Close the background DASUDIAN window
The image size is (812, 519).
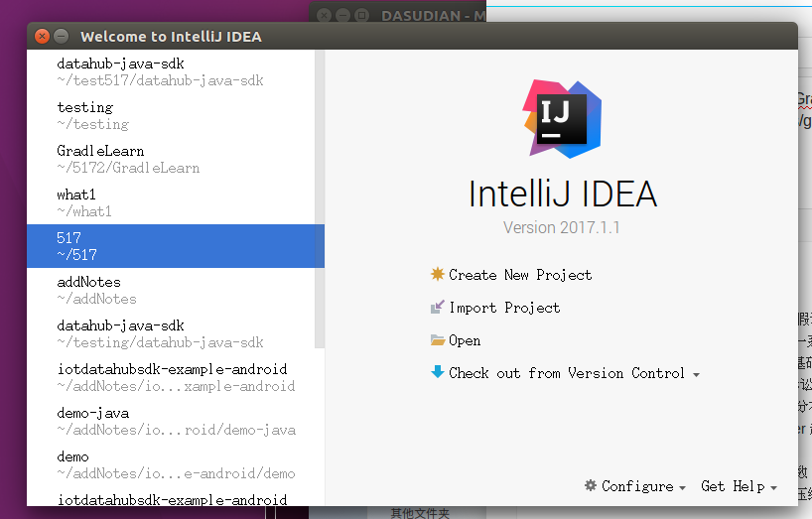pyautogui.click(x=325, y=15)
